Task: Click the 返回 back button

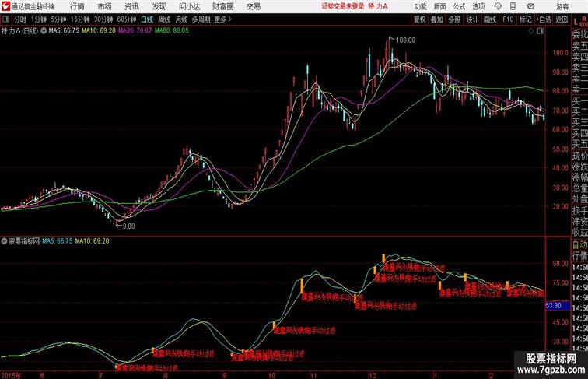Action: [x=562, y=19]
